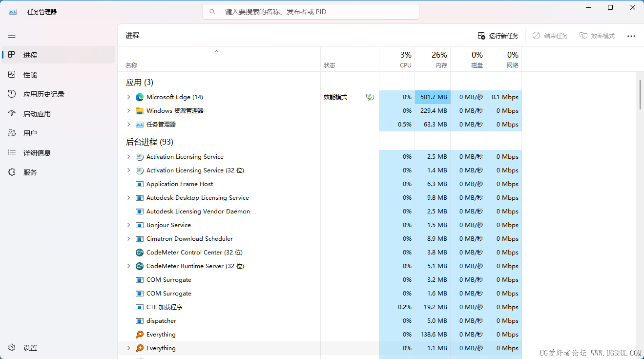Go to 启动应用 startup apps page

37,114
